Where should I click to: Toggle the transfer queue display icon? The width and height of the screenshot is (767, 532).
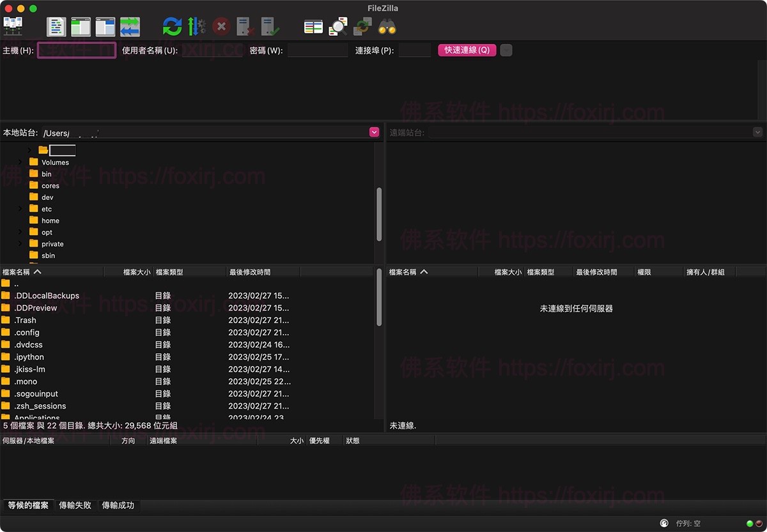coord(130,26)
